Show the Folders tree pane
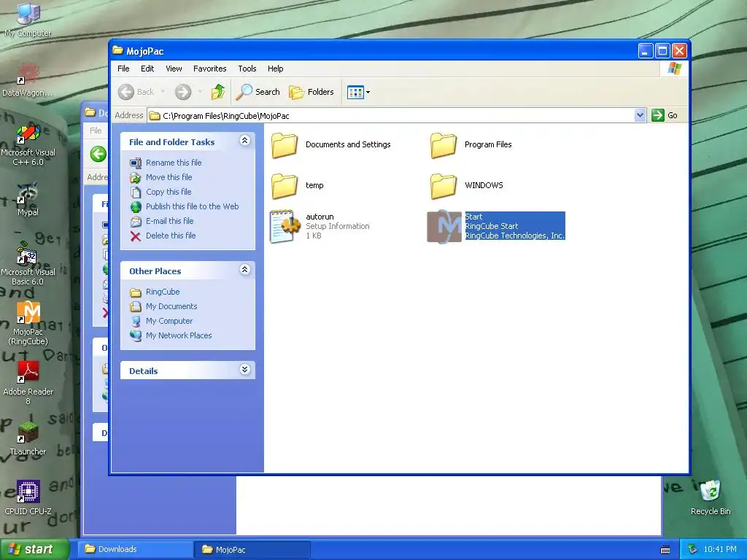Viewport: 747px width, 560px height. [x=311, y=92]
